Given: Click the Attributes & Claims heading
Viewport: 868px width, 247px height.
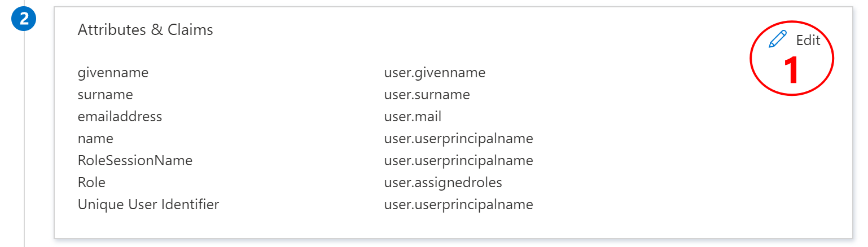Looking at the screenshot, I should point(145,30).
